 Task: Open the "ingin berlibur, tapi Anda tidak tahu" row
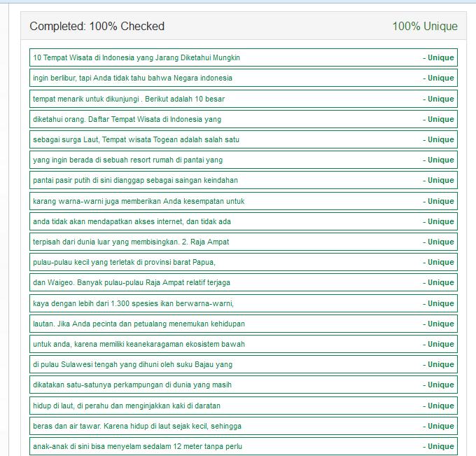tap(132, 78)
